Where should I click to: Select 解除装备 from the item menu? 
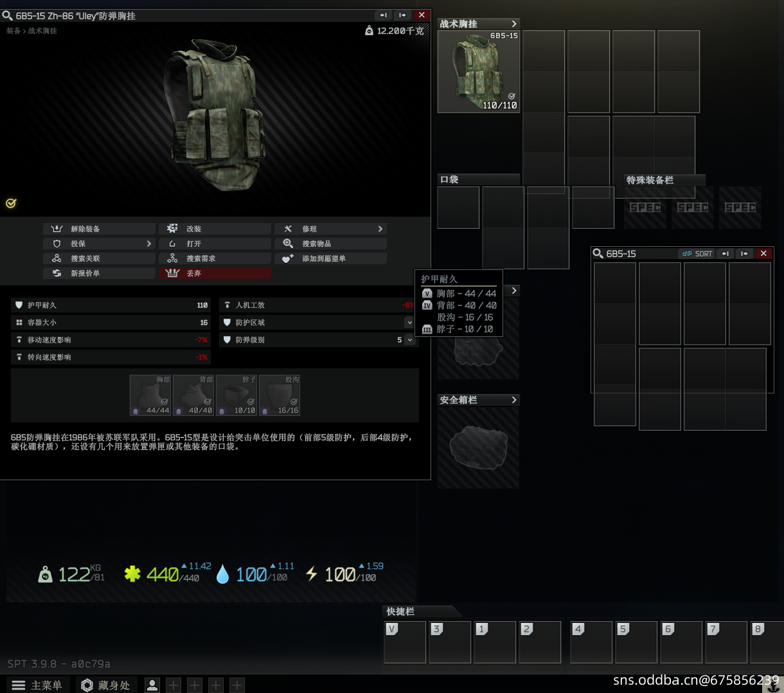pos(100,229)
